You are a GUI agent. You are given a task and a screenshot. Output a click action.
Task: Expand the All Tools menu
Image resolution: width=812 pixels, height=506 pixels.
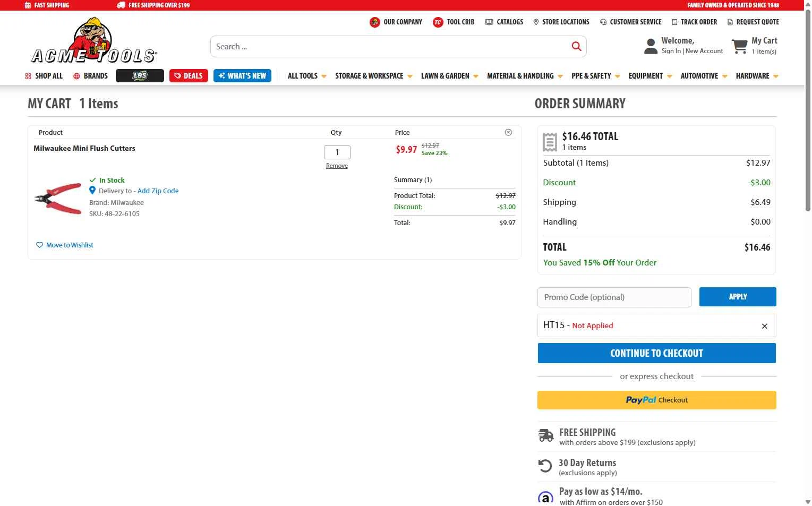tap(307, 76)
